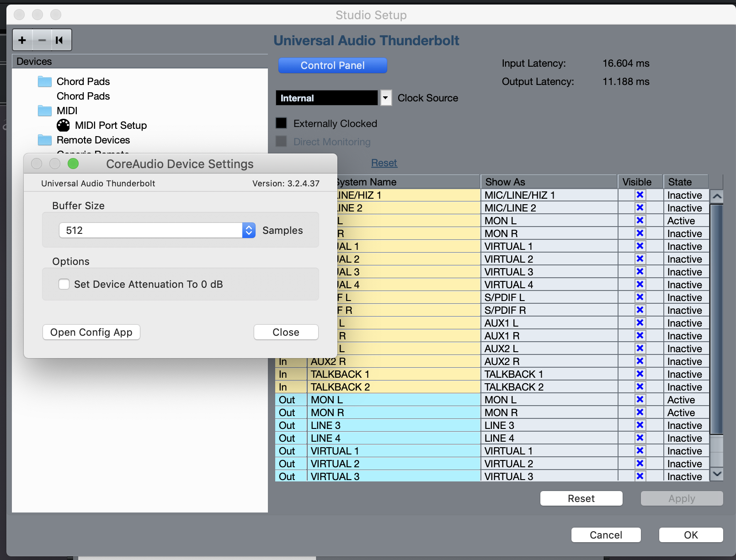Click Show As cell 'MIC/LINE/HIZ 1'
This screenshot has height=560, width=736.
point(549,195)
